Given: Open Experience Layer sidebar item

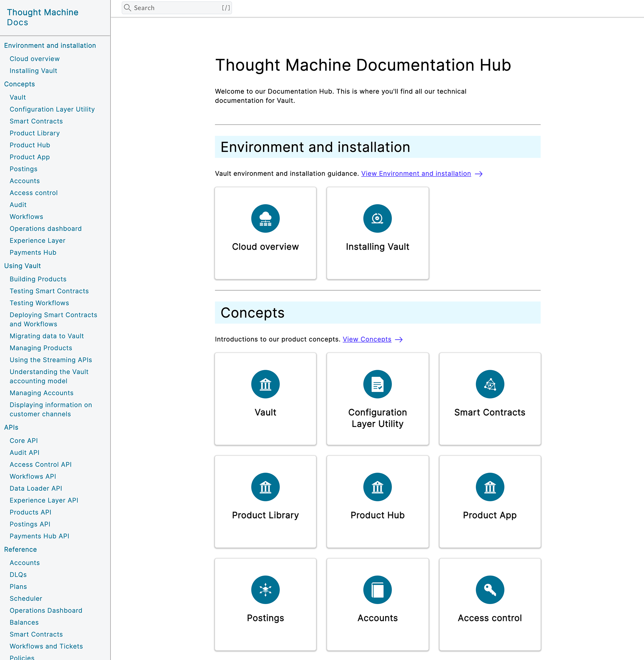Looking at the screenshot, I should coord(37,241).
